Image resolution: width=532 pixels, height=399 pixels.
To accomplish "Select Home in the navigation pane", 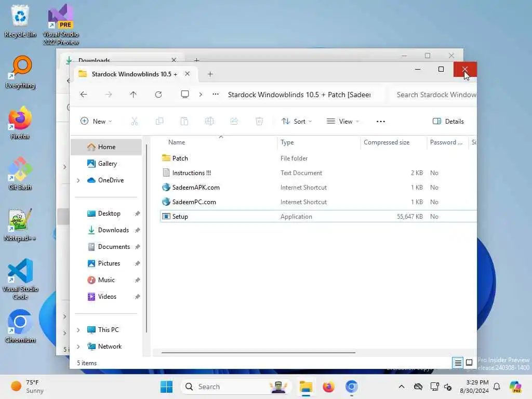I will [106, 147].
